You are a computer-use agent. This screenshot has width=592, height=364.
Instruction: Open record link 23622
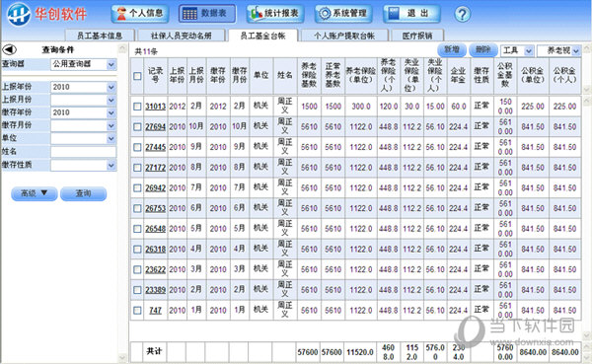pyautogui.click(x=155, y=269)
